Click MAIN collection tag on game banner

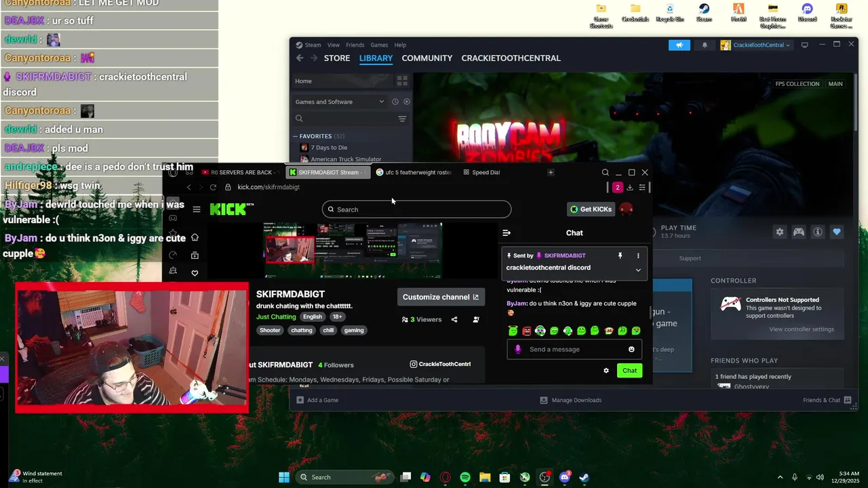pyautogui.click(x=835, y=84)
